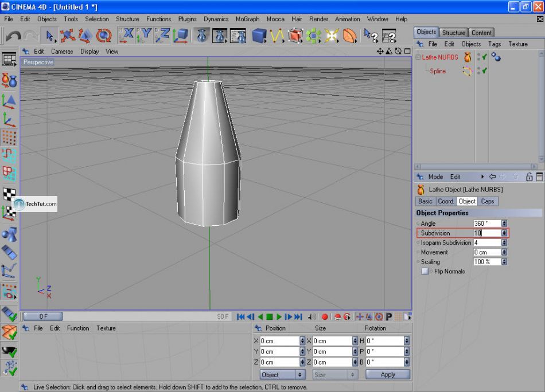Screen dimensions: 545x392
Task: Click the timeline frame slider 0 F
Action: pos(43,316)
